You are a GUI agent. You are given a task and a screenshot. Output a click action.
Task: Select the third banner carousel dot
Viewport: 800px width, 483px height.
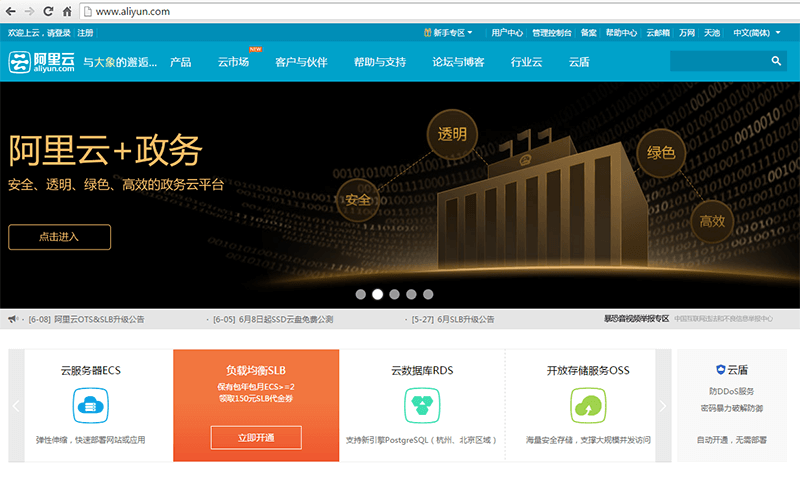coord(394,294)
